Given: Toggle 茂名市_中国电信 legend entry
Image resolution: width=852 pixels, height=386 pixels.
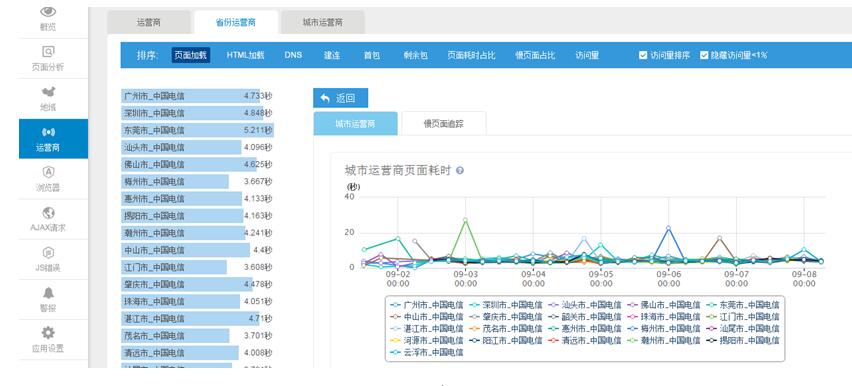Looking at the screenshot, I should (505, 329).
